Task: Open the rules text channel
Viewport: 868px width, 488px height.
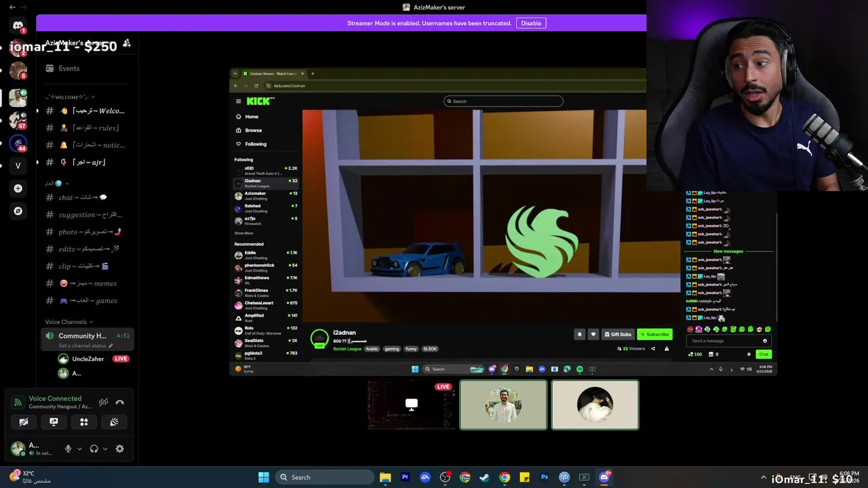Action: [x=87, y=127]
